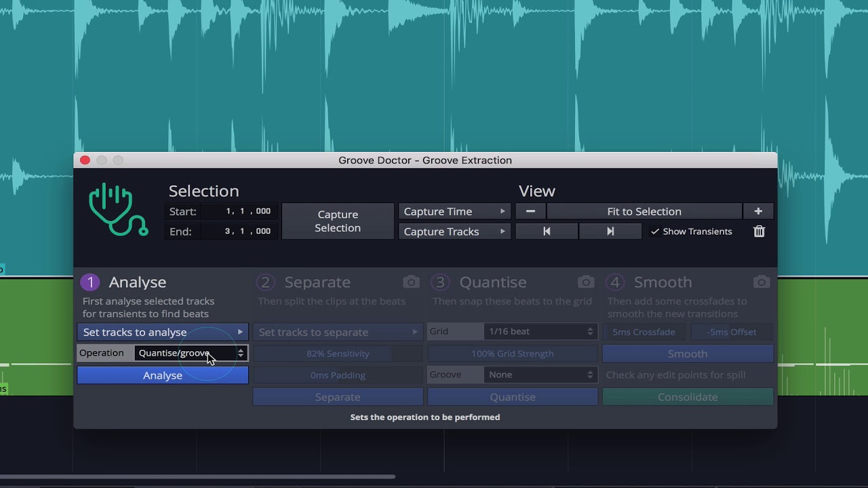Click the Groove Doctor stethoscope logo
Viewport: 868px width, 488px height.
[118, 209]
